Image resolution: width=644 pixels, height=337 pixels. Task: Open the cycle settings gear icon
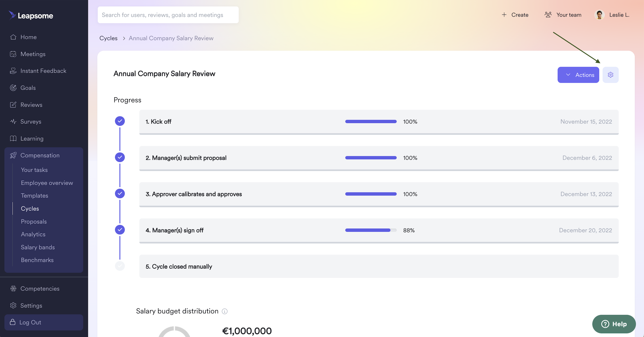click(610, 75)
